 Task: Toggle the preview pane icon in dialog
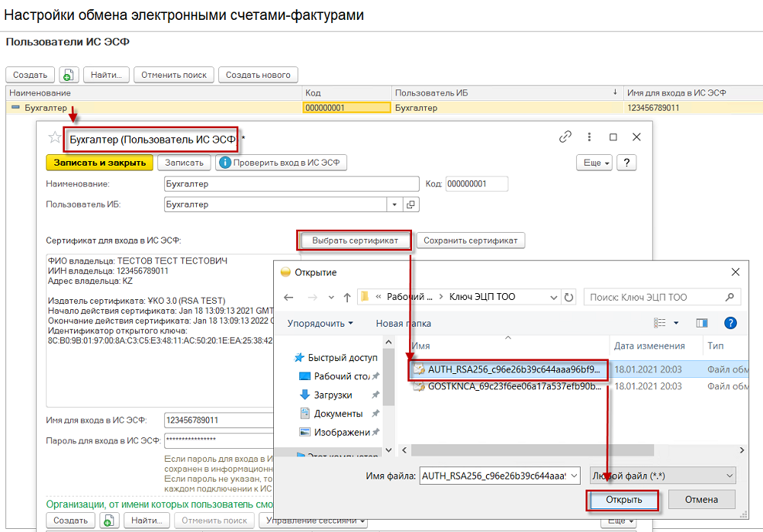point(701,323)
